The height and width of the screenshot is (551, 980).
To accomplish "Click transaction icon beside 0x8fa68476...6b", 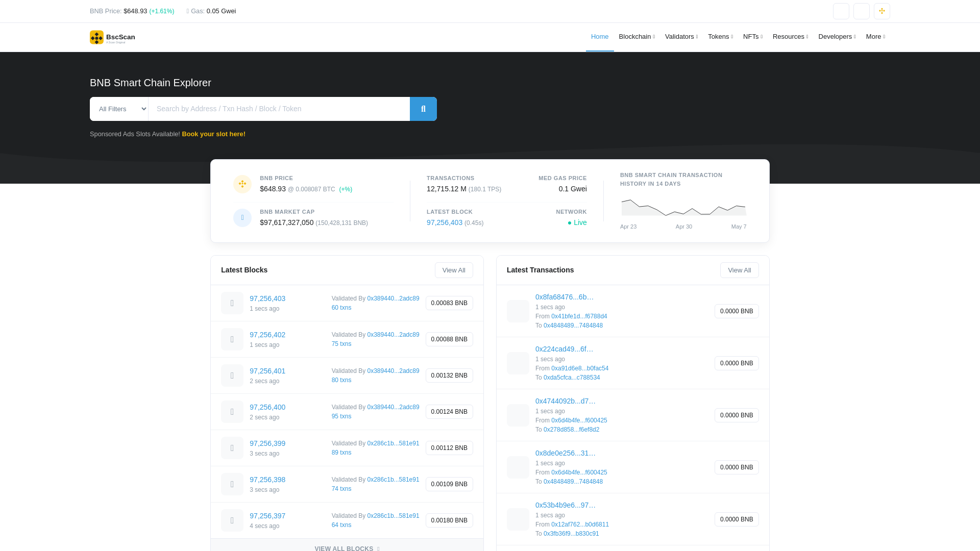I will pyautogui.click(x=518, y=311).
